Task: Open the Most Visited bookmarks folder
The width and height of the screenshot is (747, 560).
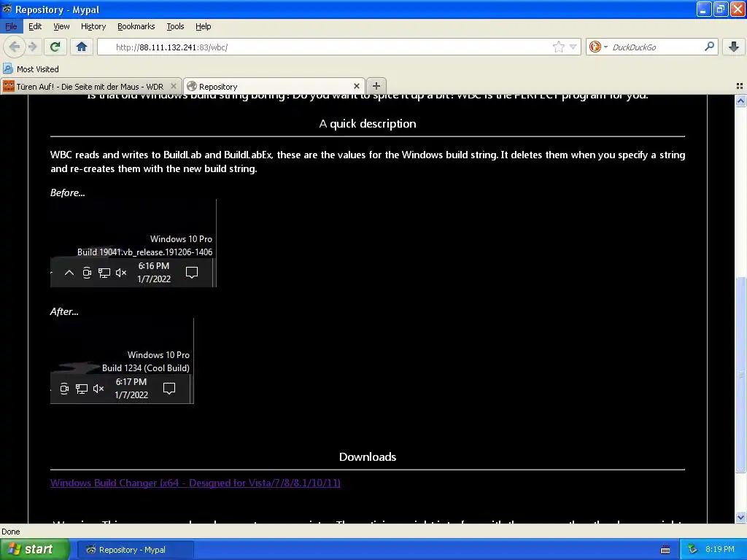Action: (x=31, y=69)
